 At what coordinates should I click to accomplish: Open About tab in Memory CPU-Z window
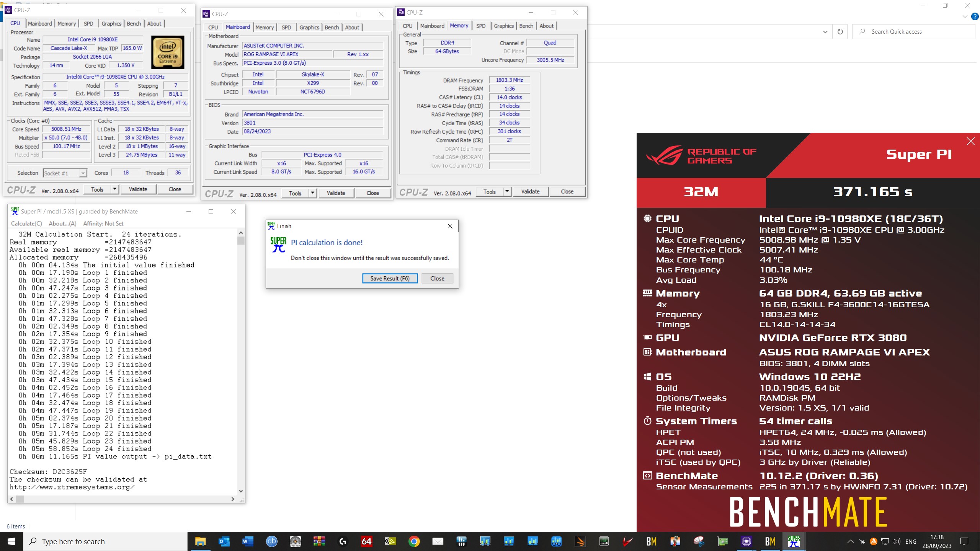(546, 26)
